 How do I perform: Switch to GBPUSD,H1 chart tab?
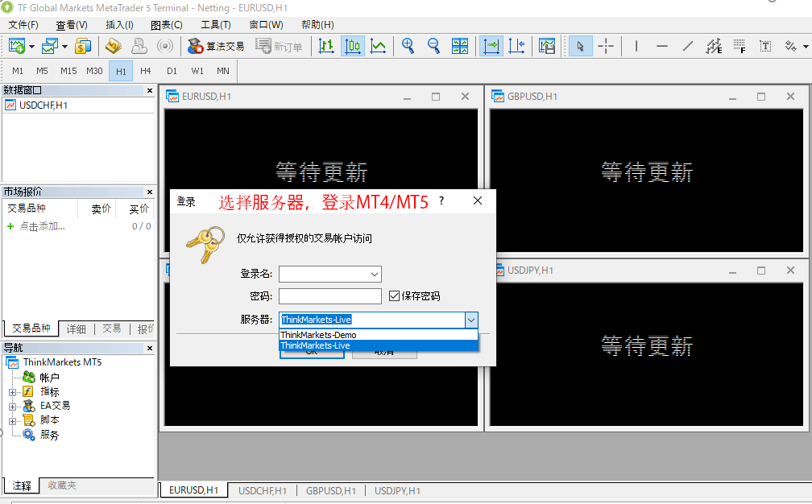pyautogui.click(x=331, y=490)
